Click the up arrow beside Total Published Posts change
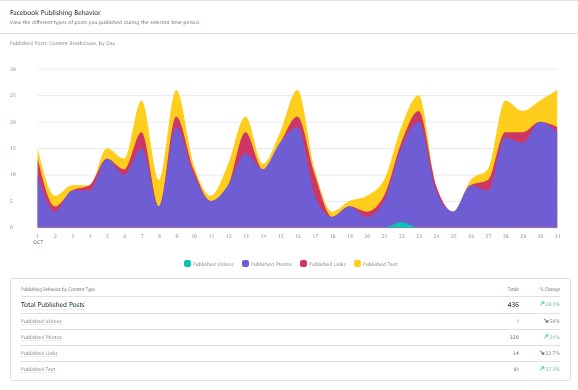The height and width of the screenshot is (390, 578). (542, 303)
